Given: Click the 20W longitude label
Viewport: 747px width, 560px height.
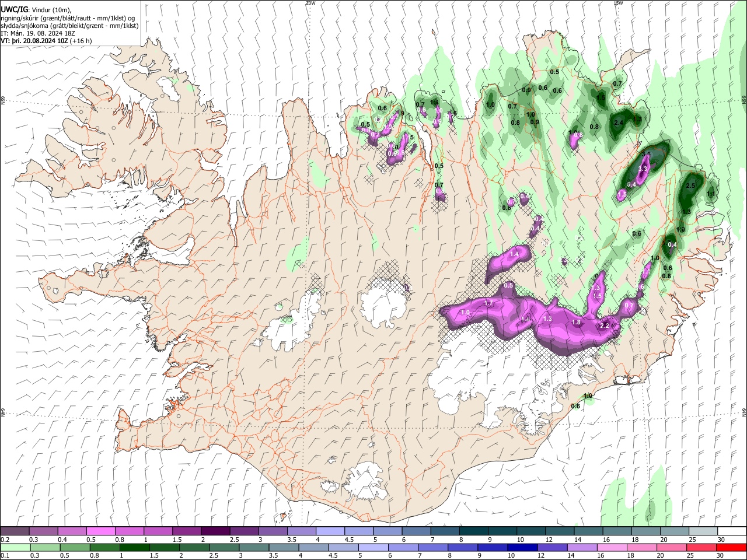Looking at the screenshot, I should pyautogui.click(x=310, y=3).
